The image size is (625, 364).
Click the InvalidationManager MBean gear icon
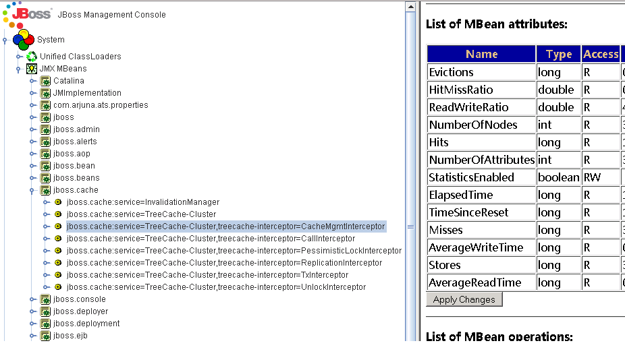tap(58, 202)
